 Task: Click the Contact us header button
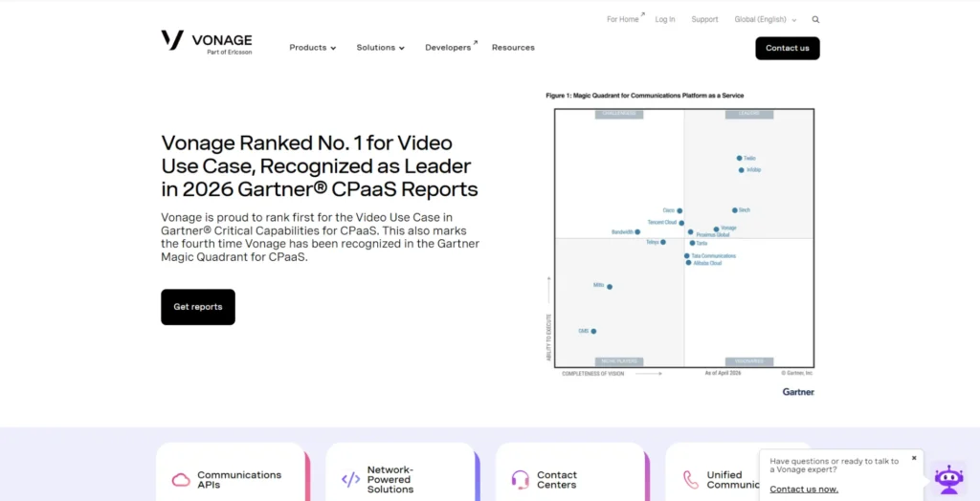click(x=788, y=48)
